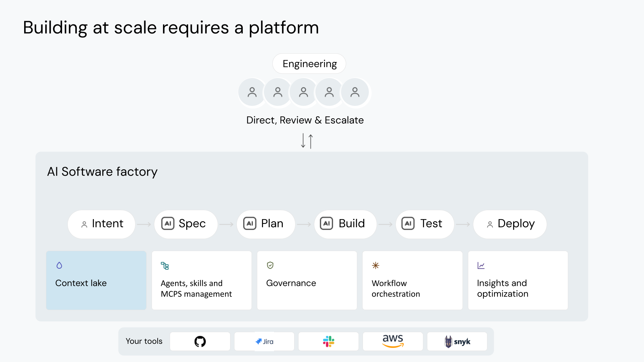Click the AI badge next to Spec
Screen dimensions: 644x362
168,224
